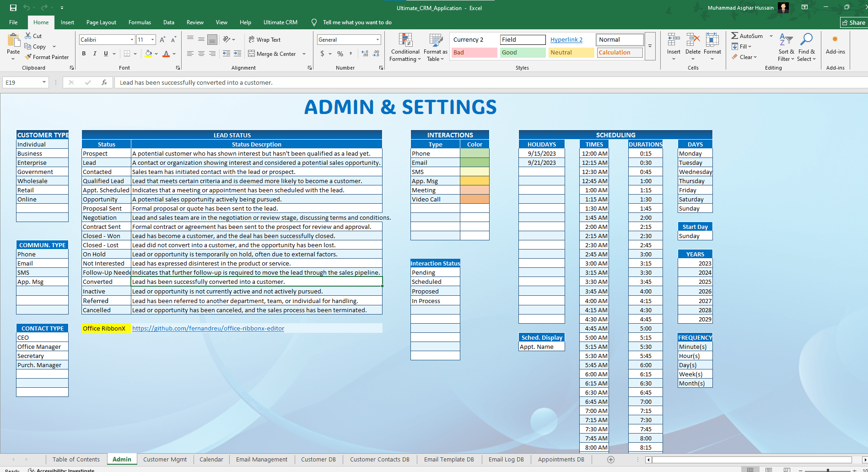Image resolution: width=868 pixels, height=472 pixels.
Task: Open the Conditional Formatting menu
Action: click(x=405, y=48)
